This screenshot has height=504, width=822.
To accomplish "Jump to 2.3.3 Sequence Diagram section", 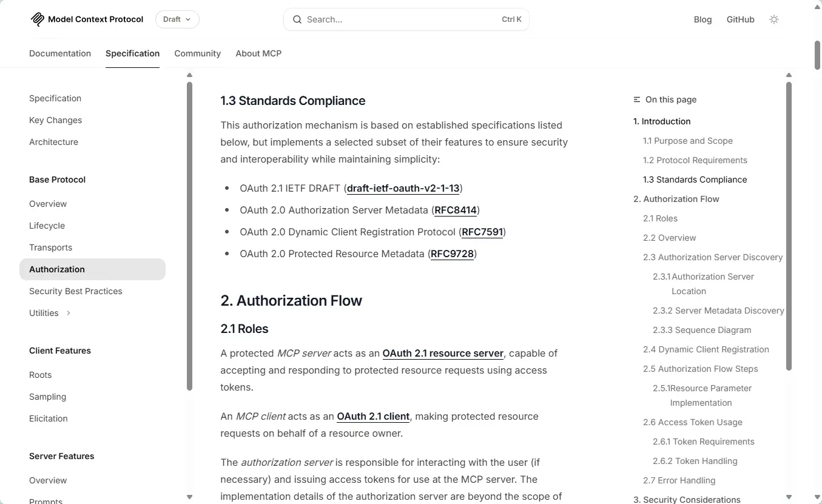I will point(702,330).
